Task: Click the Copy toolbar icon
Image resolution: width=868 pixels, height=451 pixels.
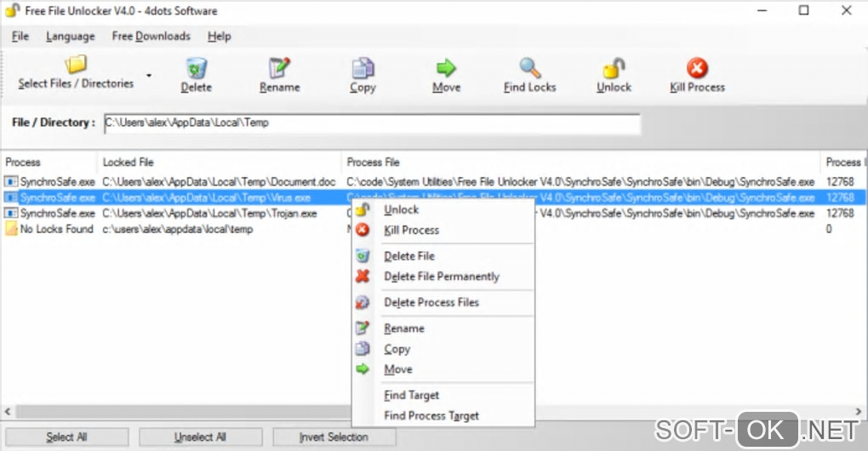Action: coord(363,68)
